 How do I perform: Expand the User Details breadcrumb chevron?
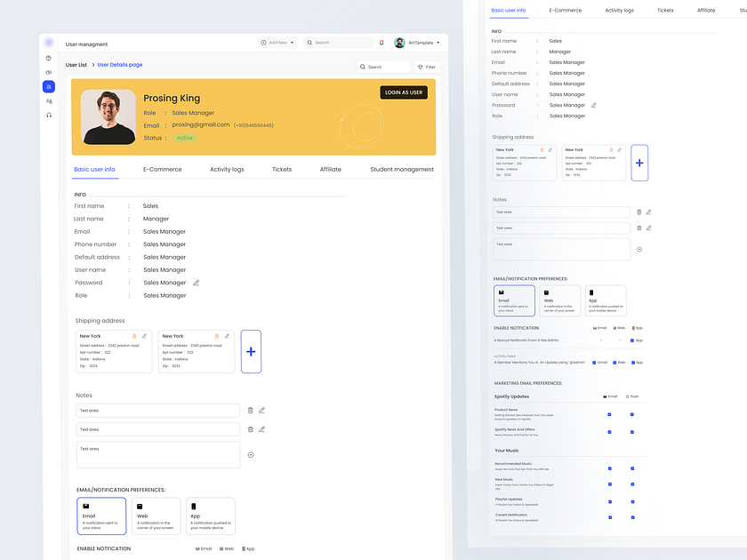tap(92, 65)
